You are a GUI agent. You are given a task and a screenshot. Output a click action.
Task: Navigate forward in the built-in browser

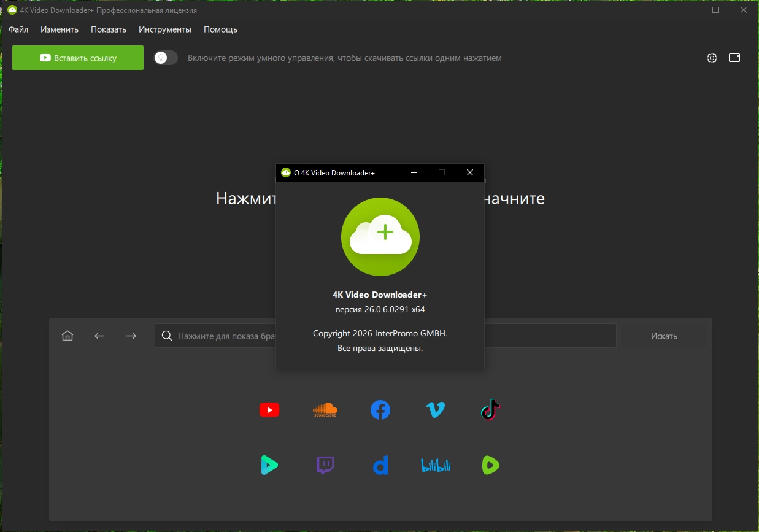click(131, 336)
